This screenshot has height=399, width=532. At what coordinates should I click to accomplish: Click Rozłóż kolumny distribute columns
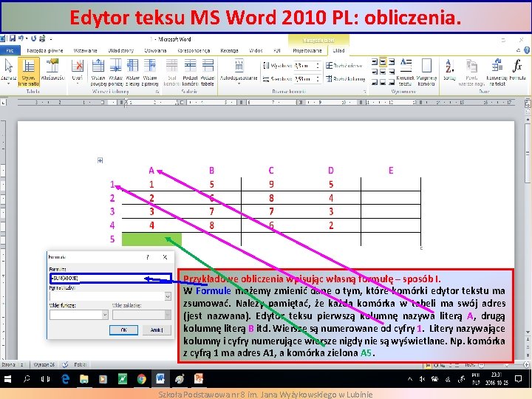pyautogui.click(x=345, y=79)
